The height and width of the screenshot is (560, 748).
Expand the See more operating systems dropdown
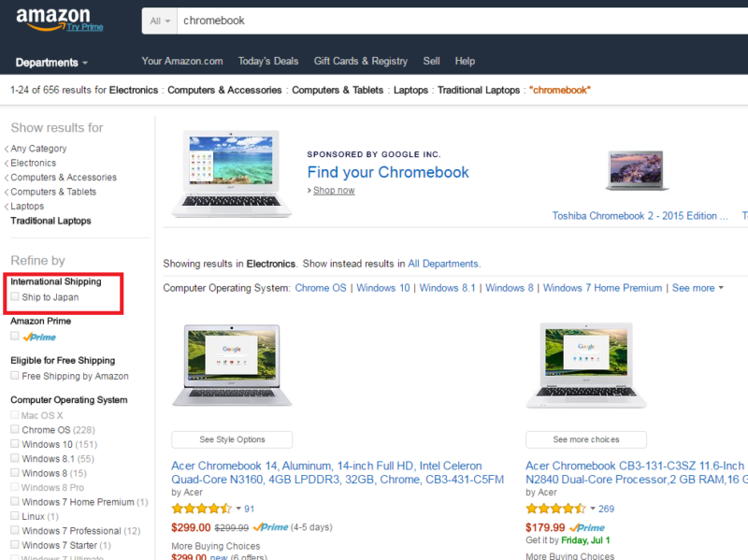(x=698, y=288)
